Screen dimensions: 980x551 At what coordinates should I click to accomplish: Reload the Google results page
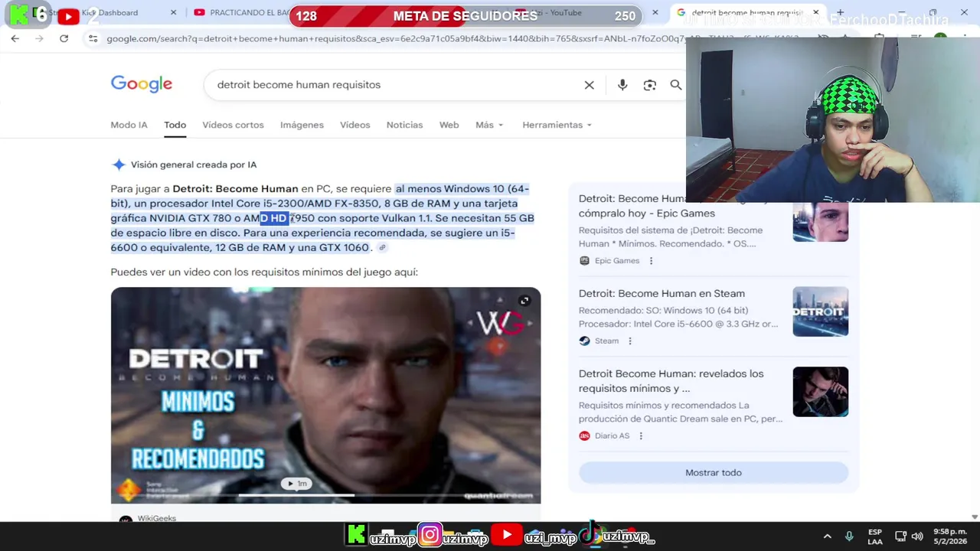[64, 38]
